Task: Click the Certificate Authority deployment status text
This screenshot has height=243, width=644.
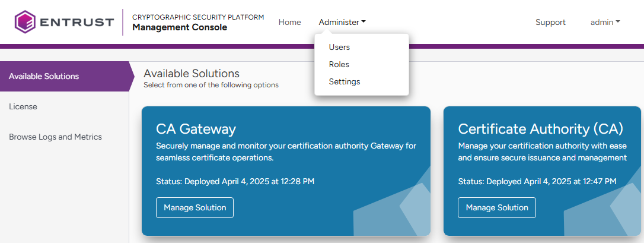Action: coord(537,181)
